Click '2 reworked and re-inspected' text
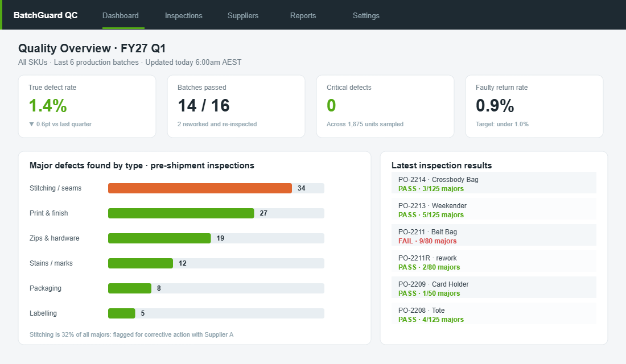The image size is (626, 364). [x=217, y=124]
